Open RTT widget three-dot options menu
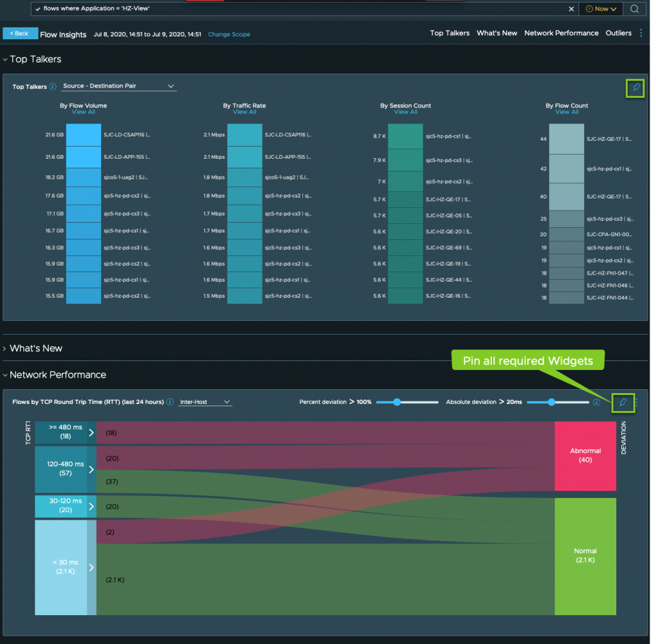656x644 pixels. click(636, 403)
